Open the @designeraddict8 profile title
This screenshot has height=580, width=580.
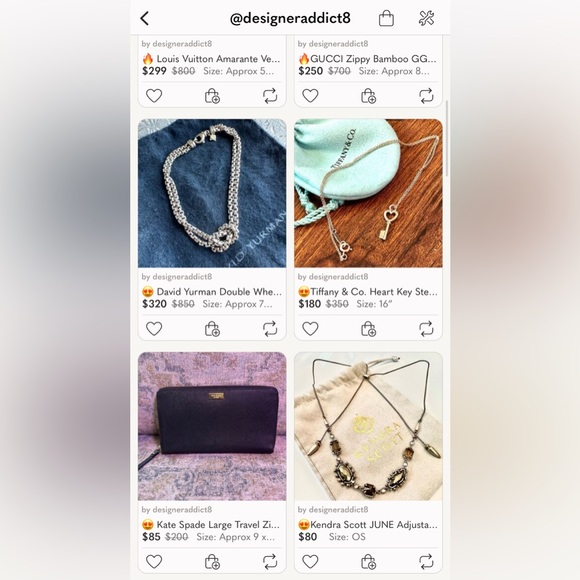click(x=290, y=18)
